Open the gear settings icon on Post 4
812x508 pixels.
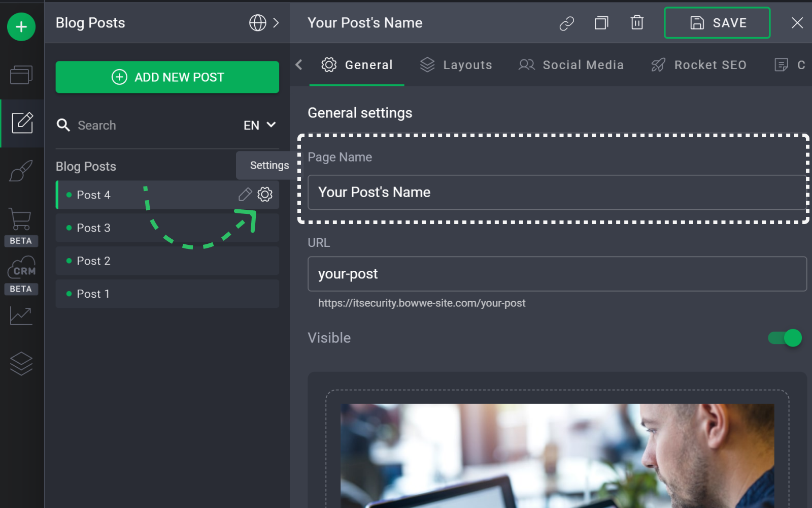click(x=265, y=194)
